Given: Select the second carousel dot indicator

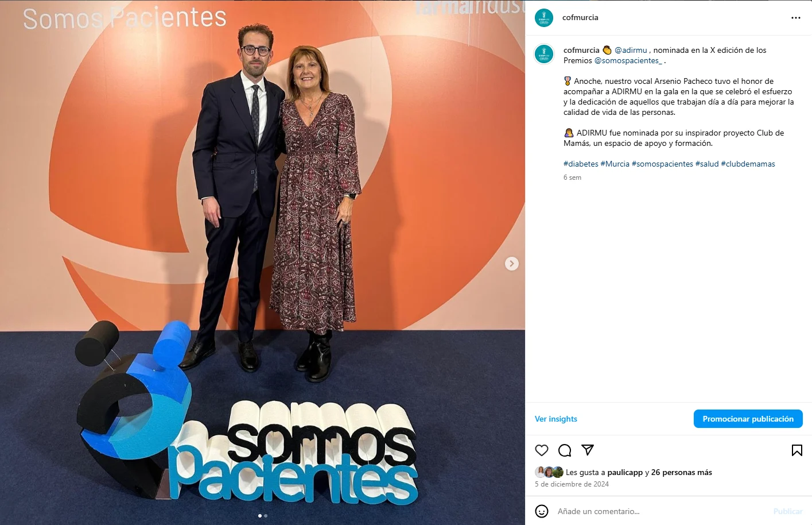Looking at the screenshot, I should (x=266, y=516).
